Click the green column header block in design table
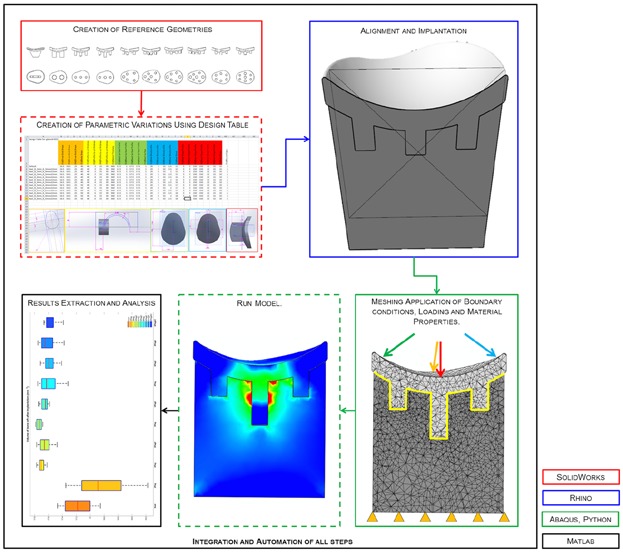Viewport: 623px width, 552px height. tap(131, 152)
